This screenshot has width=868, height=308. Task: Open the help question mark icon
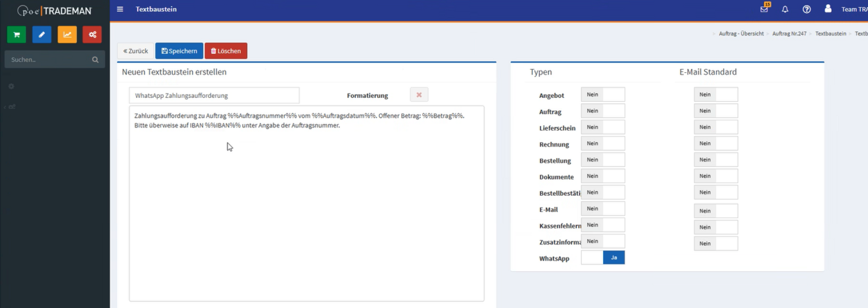click(x=807, y=9)
